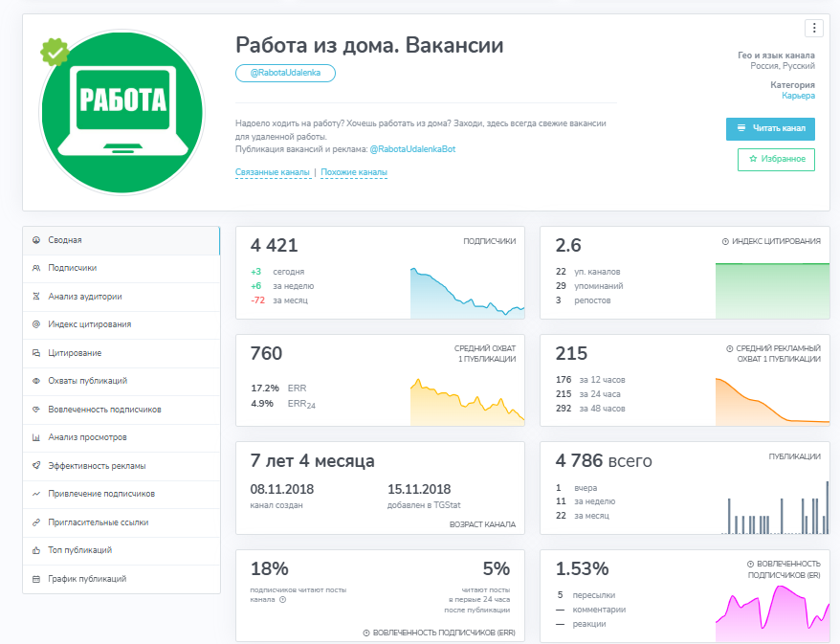Screen dimensions: 840x644
Task: Open the Карьера category link
Action: 798,96
